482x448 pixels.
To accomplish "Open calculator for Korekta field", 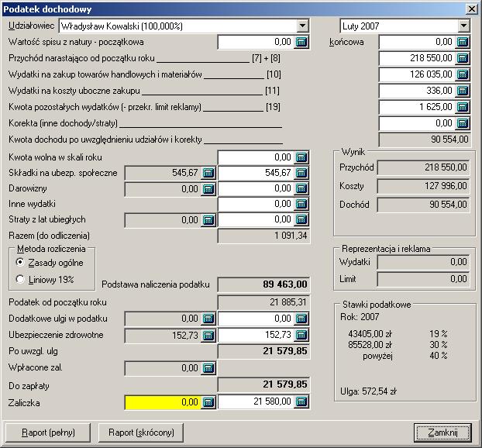I will pyautogui.click(x=463, y=123).
